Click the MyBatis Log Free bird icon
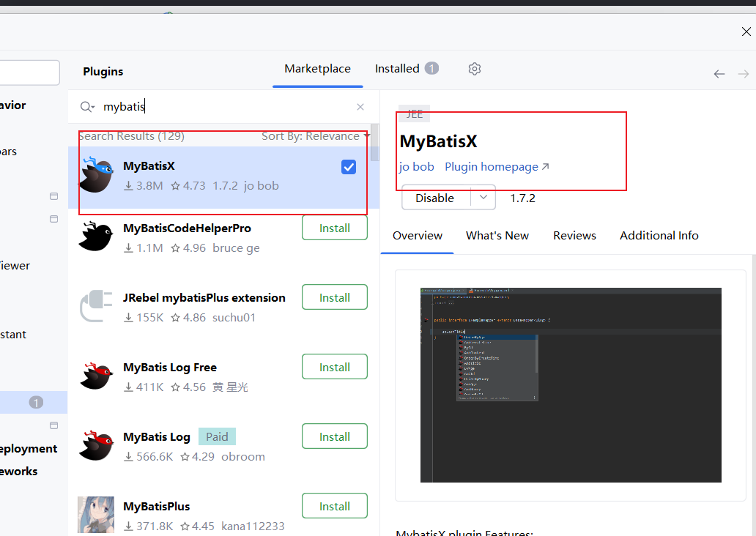Image resolution: width=756 pixels, height=536 pixels. coord(96,376)
